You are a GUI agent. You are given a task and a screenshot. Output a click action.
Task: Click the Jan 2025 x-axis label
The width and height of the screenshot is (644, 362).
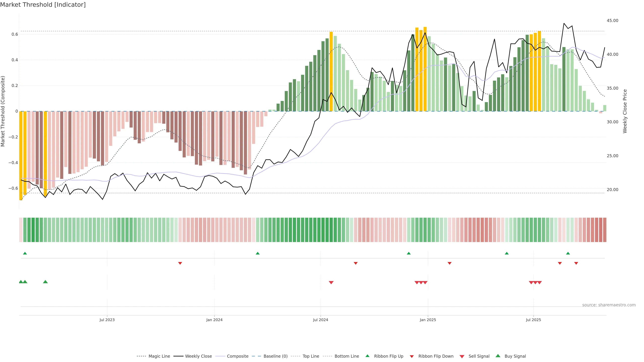(428, 320)
